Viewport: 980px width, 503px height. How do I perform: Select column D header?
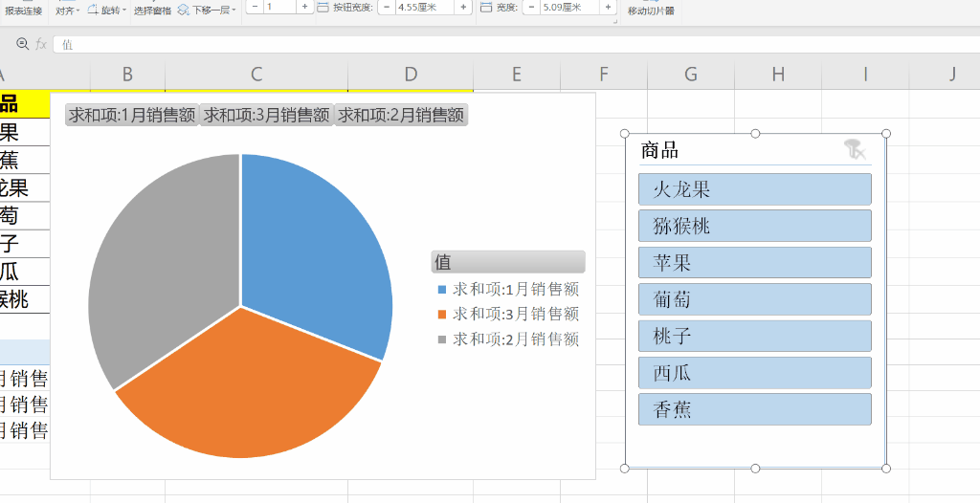tap(411, 75)
